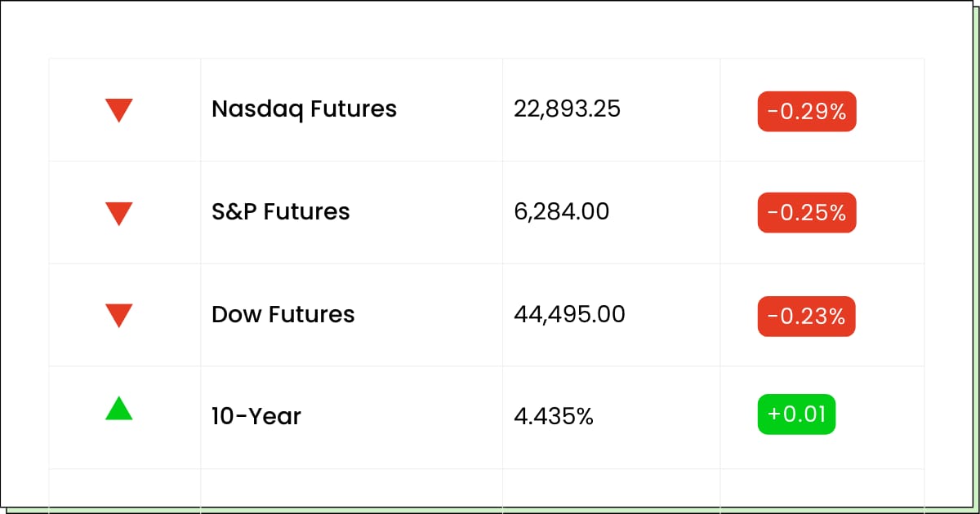This screenshot has height=514, width=980.
Task: Click the 10-Year yield 4.435%
Action: (553, 417)
